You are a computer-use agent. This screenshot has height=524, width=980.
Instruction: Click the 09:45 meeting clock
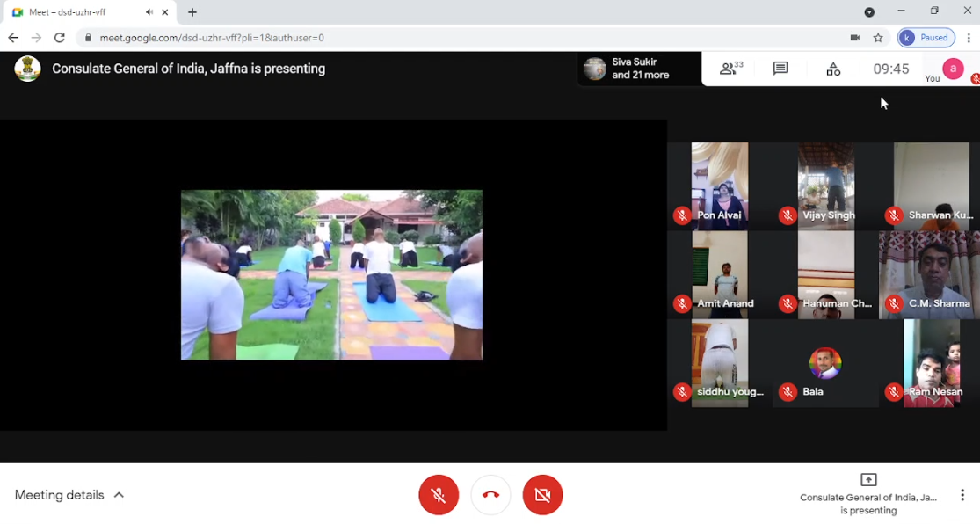point(890,69)
